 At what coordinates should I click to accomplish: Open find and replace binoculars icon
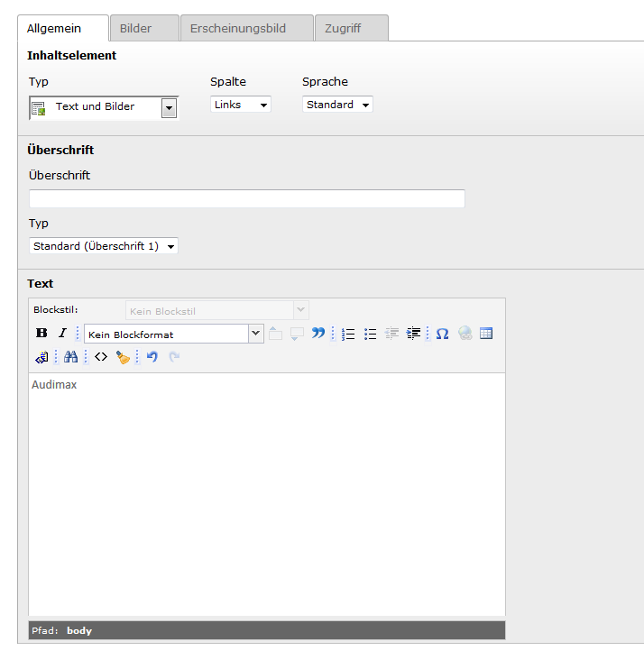tap(70, 357)
